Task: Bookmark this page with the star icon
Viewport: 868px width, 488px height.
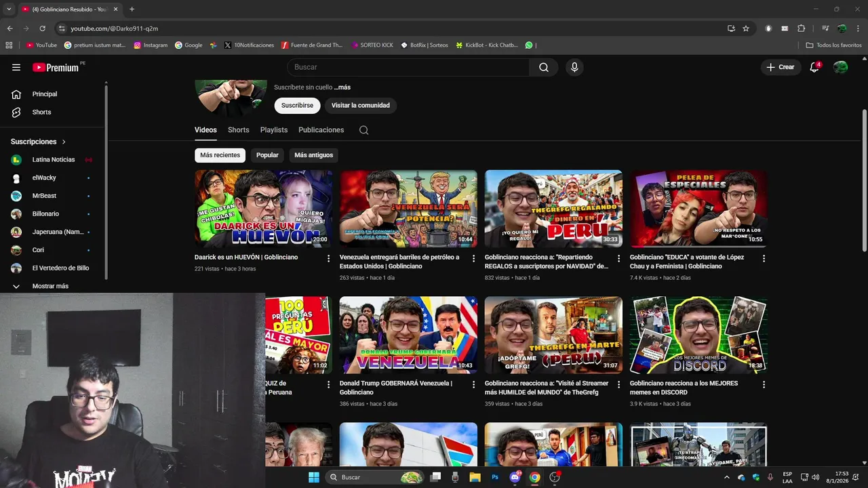Action: [x=746, y=28]
